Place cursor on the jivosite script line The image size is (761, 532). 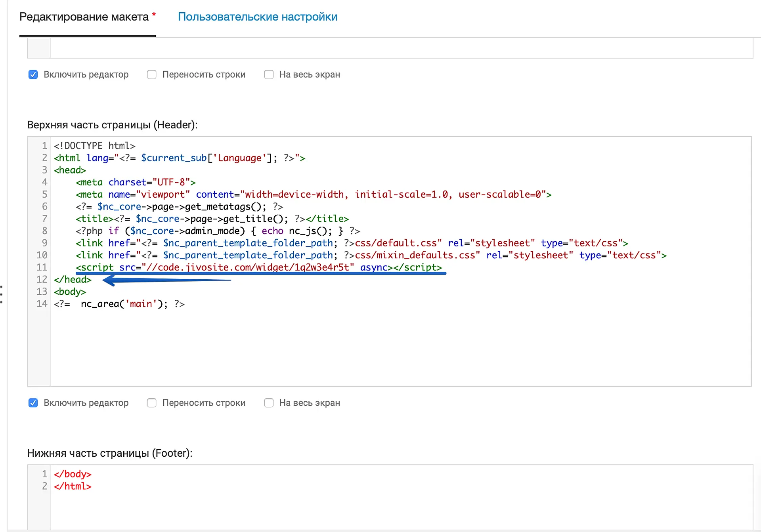click(x=258, y=267)
